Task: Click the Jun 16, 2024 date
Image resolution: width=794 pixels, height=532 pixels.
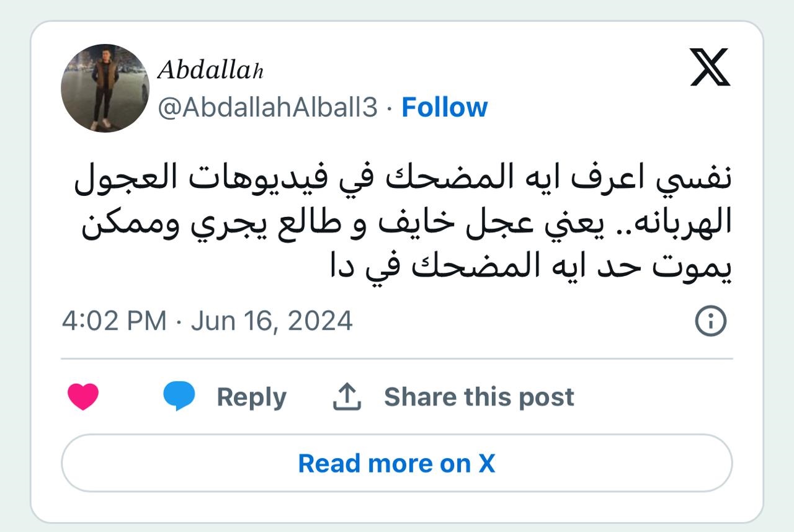Action: (x=272, y=321)
